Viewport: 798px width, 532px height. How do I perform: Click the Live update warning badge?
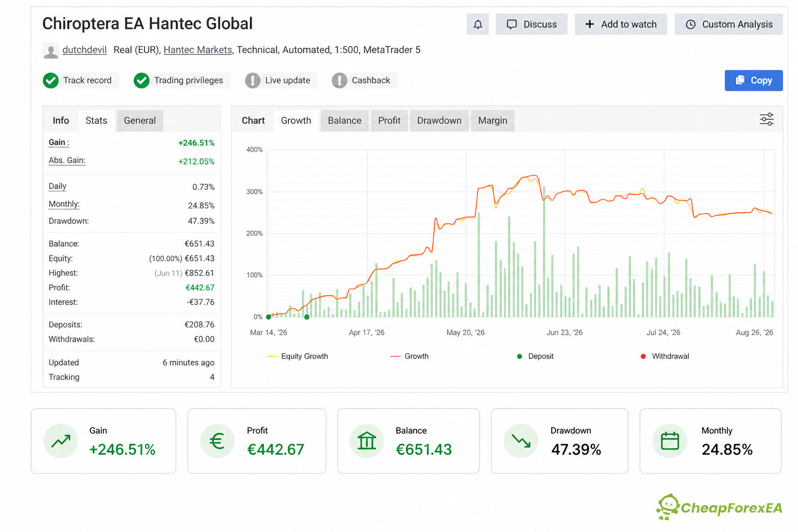[x=252, y=81]
